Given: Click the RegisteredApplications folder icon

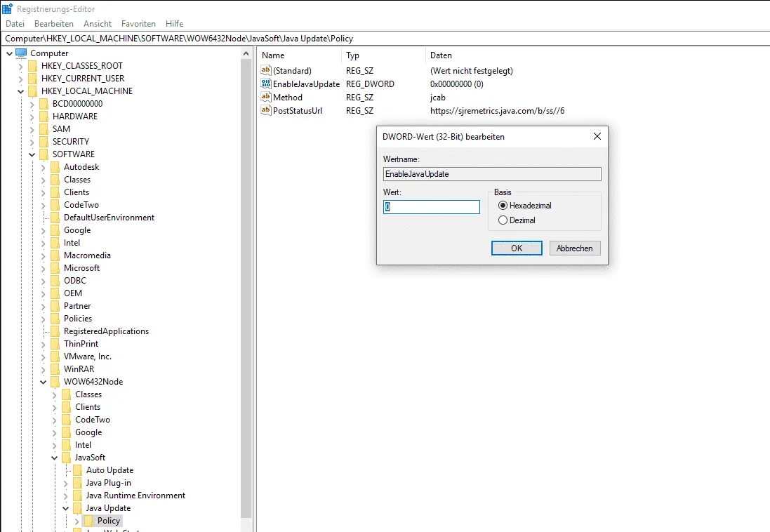Looking at the screenshot, I should pyautogui.click(x=55, y=331).
